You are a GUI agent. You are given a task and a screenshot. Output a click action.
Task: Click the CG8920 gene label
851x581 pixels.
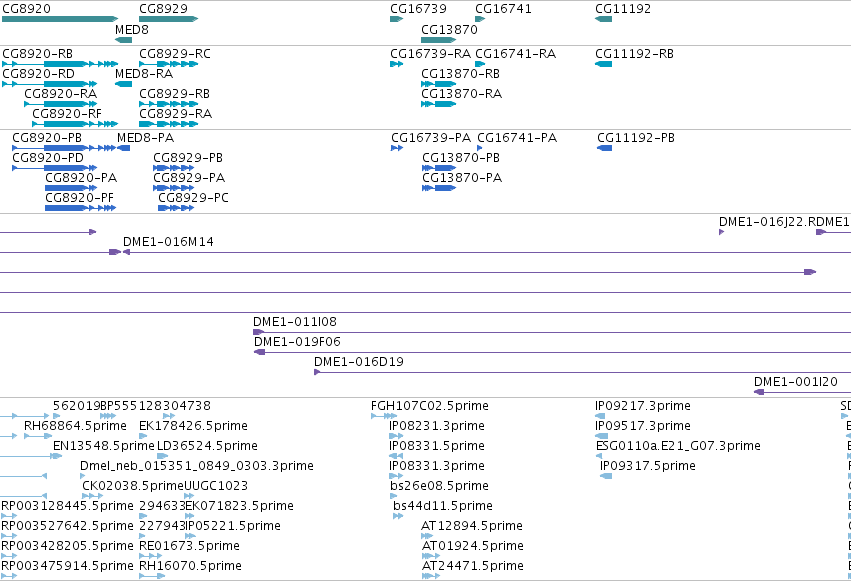[x=27, y=9]
